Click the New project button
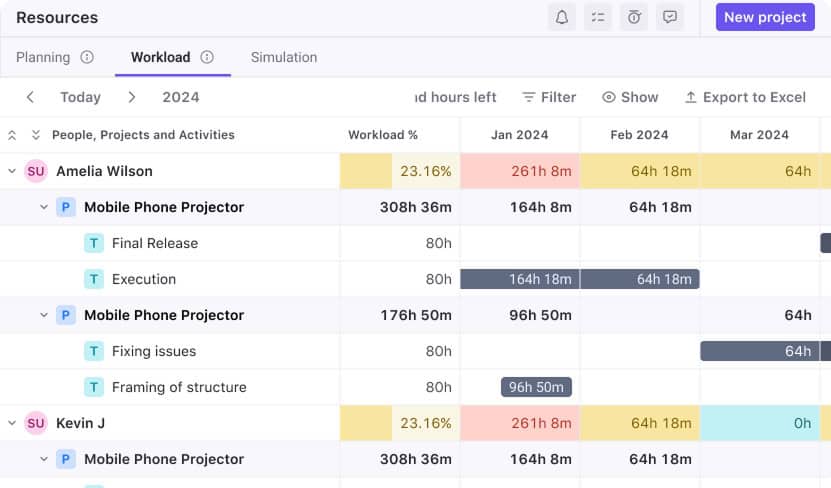The height and width of the screenshot is (488, 831). [765, 17]
